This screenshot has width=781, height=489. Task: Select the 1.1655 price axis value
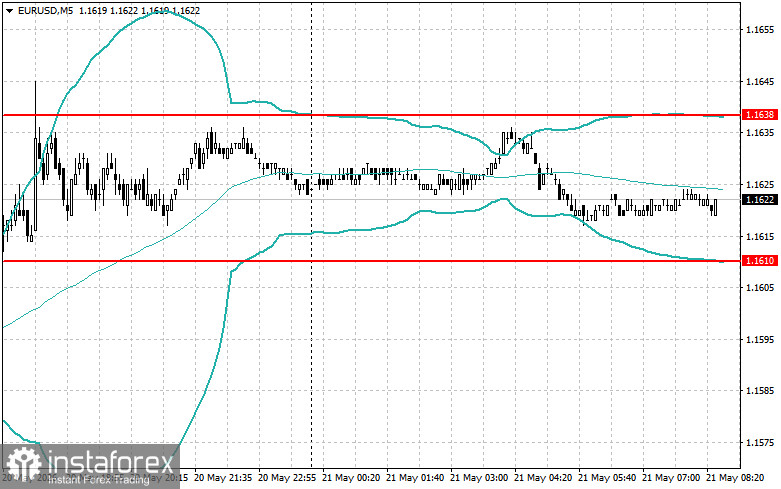tap(760, 30)
